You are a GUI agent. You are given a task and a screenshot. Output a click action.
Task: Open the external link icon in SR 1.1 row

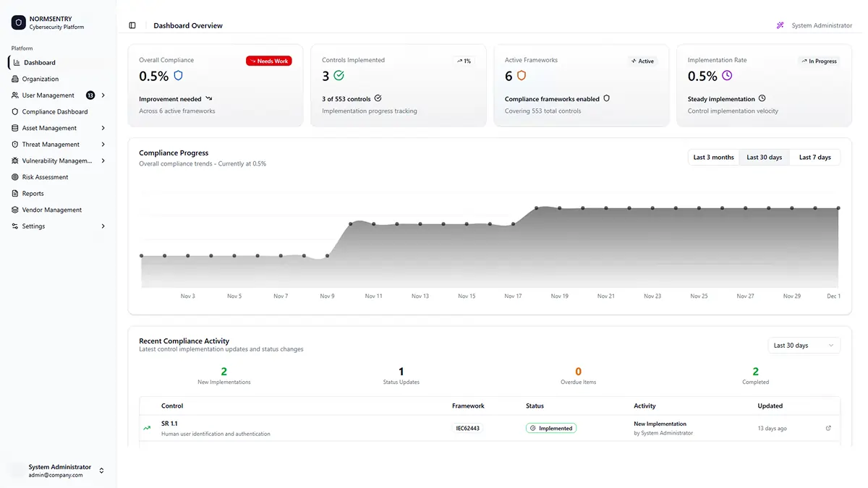(x=828, y=428)
